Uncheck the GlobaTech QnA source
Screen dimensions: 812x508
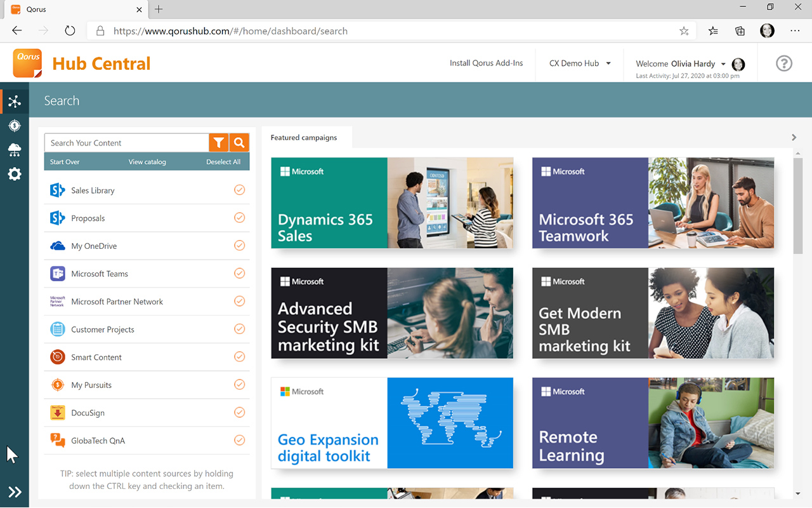pyautogui.click(x=239, y=440)
